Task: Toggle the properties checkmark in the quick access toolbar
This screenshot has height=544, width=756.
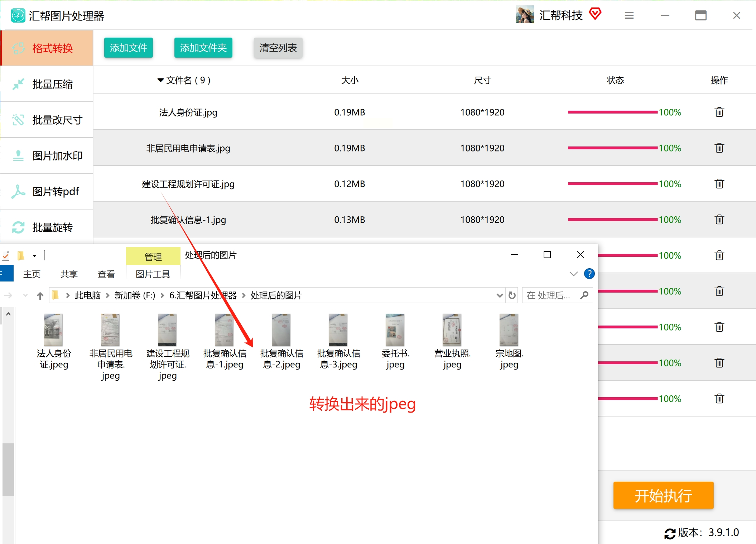Action: [6, 256]
